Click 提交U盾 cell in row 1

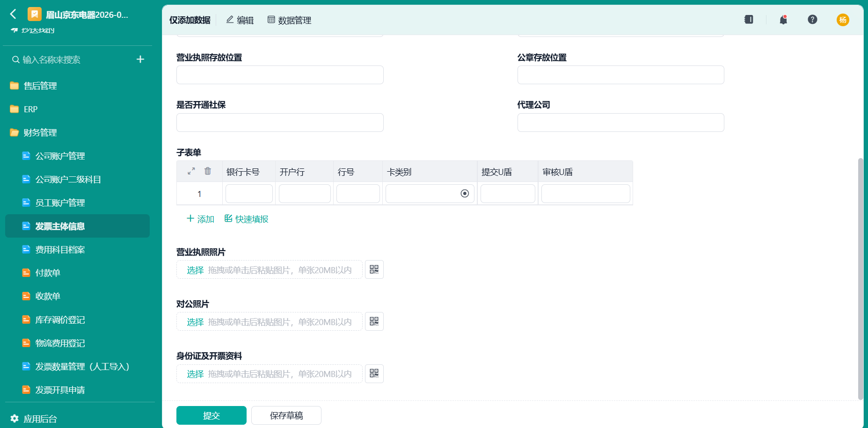click(x=508, y=194)
